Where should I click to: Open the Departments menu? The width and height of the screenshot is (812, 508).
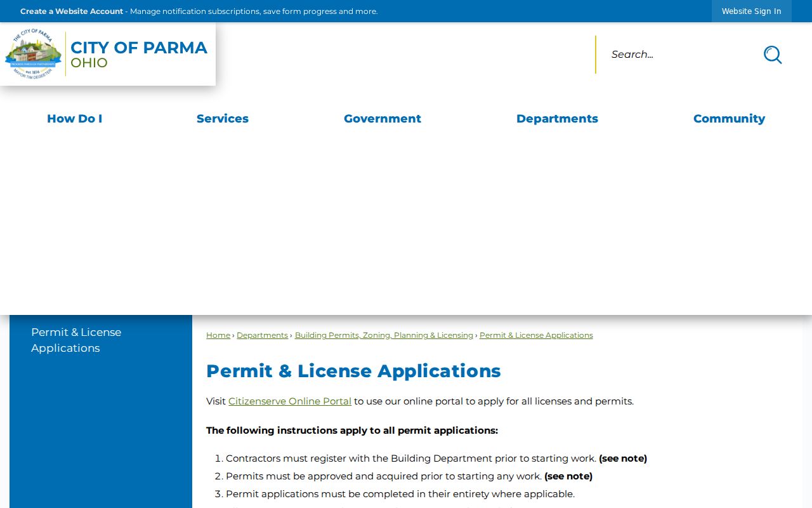(x=557, y=118)
